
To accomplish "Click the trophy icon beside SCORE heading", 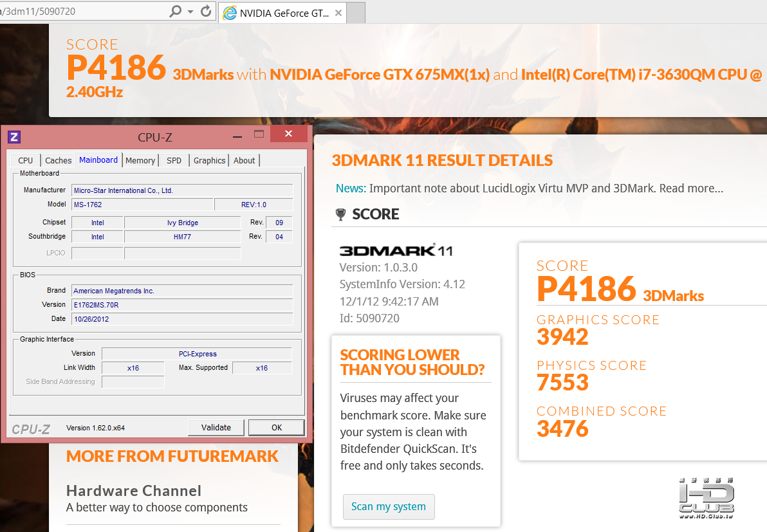I will [x=340, y=214].
